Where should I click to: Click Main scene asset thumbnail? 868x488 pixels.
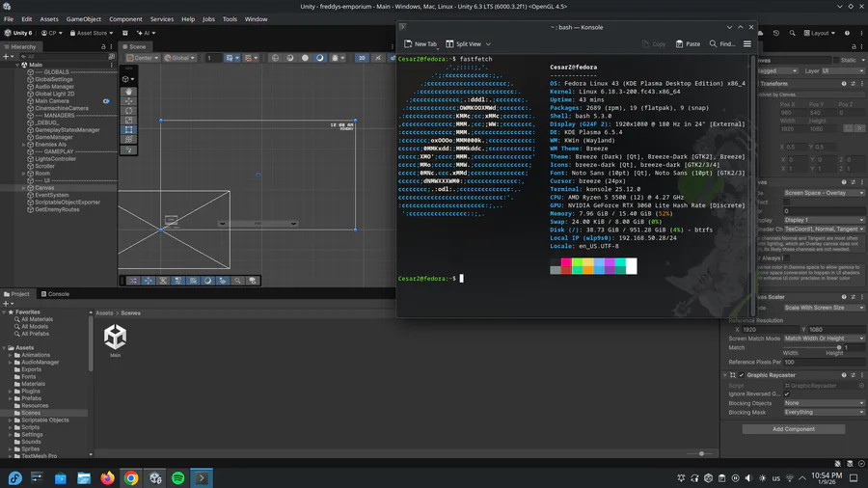coord(115,337)
